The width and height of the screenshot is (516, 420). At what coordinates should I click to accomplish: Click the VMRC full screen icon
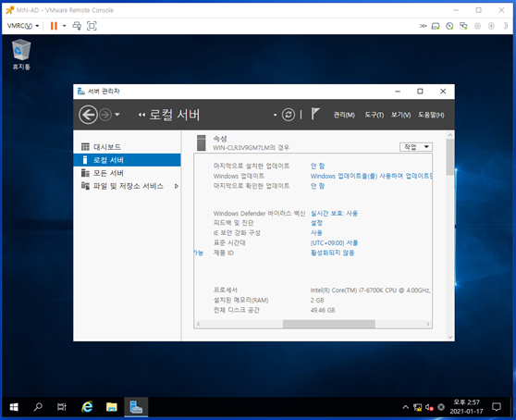click(x=92, y=26)
